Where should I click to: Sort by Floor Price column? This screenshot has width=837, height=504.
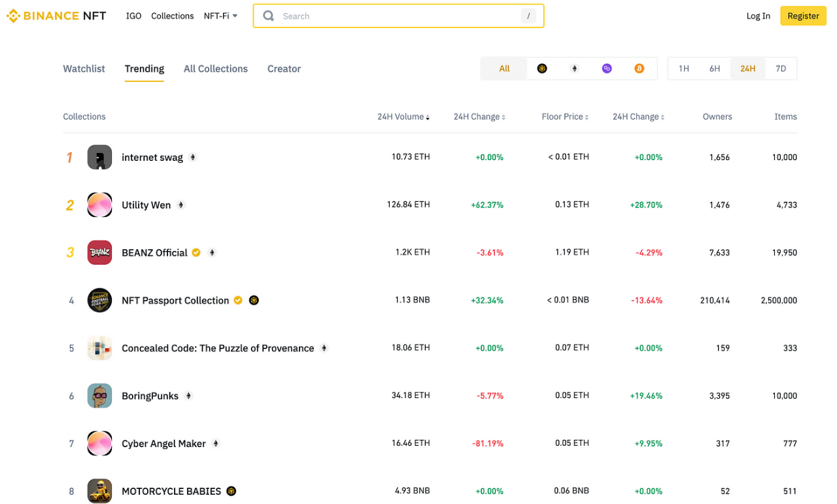coord(564,116)
